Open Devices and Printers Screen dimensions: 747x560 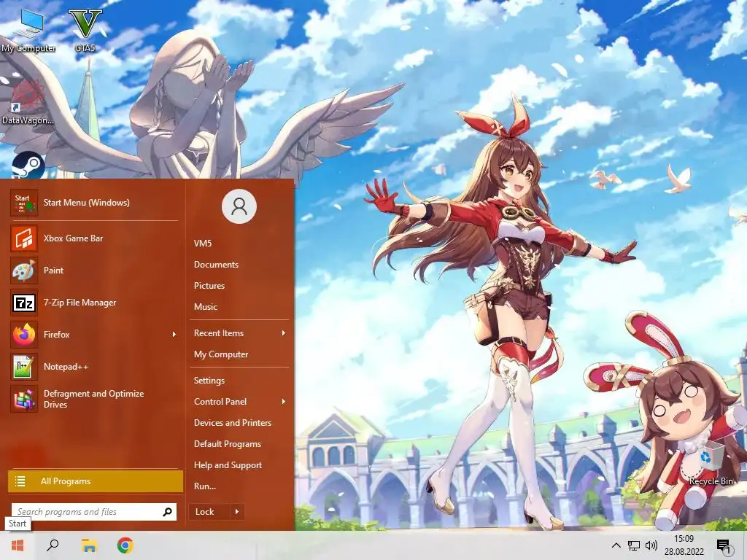pyautogui.click(x=233, y=423)
